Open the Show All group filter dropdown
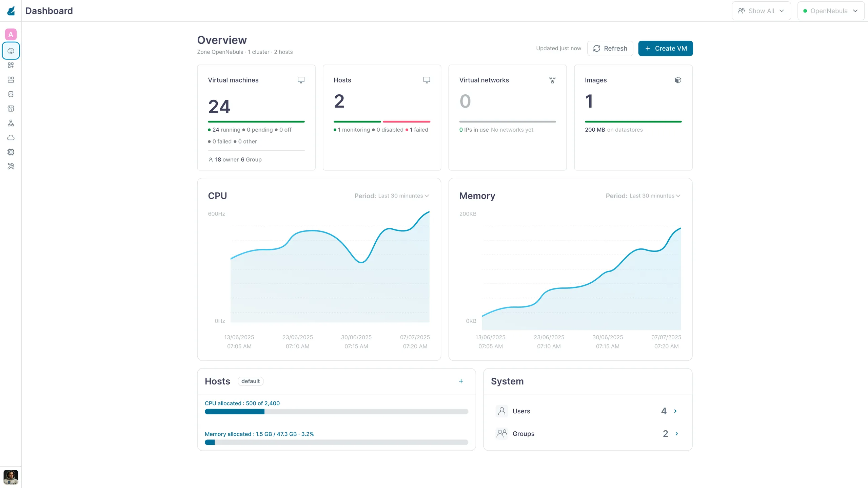 (761, 11)
